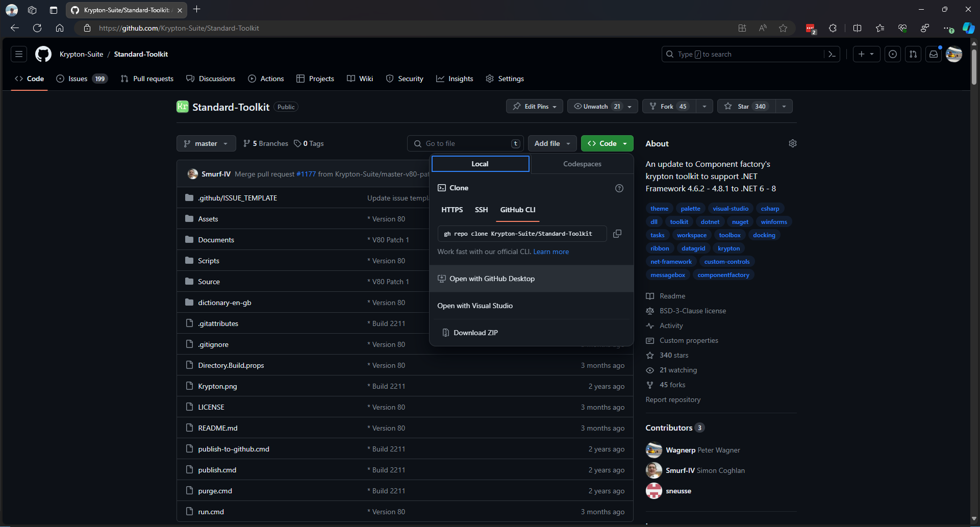Viewport: 980px width, 527px height.
Task: Select the HTTPS clone tab
Action: click(451, 210)
